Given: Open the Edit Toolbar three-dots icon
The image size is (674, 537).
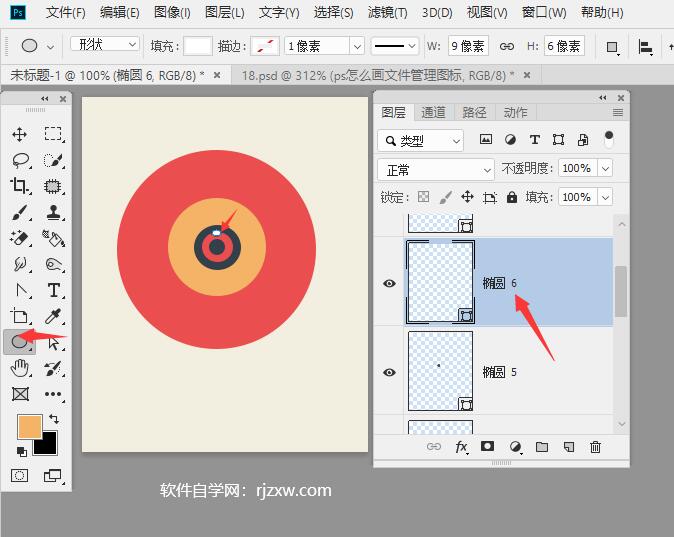Looking at the screenshot, I should [x=53, y=394].
